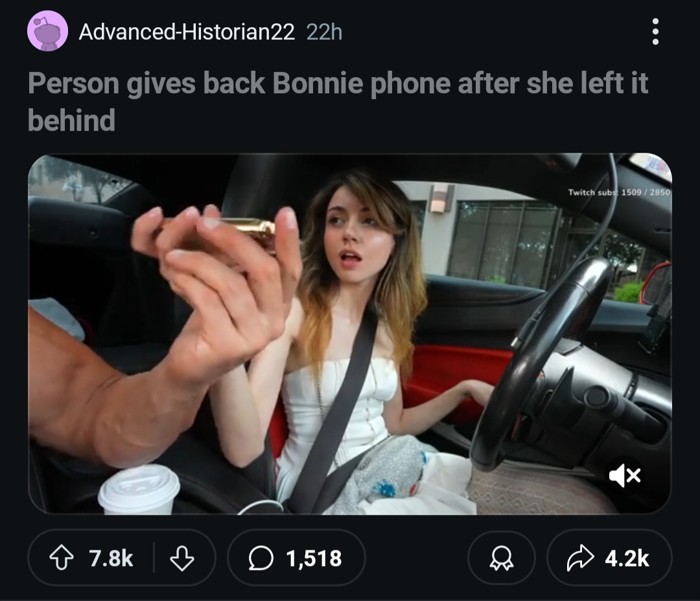Screen dimensions: 700x601
Task: Give an award via ribbon icon
Action: coord(501,558)
